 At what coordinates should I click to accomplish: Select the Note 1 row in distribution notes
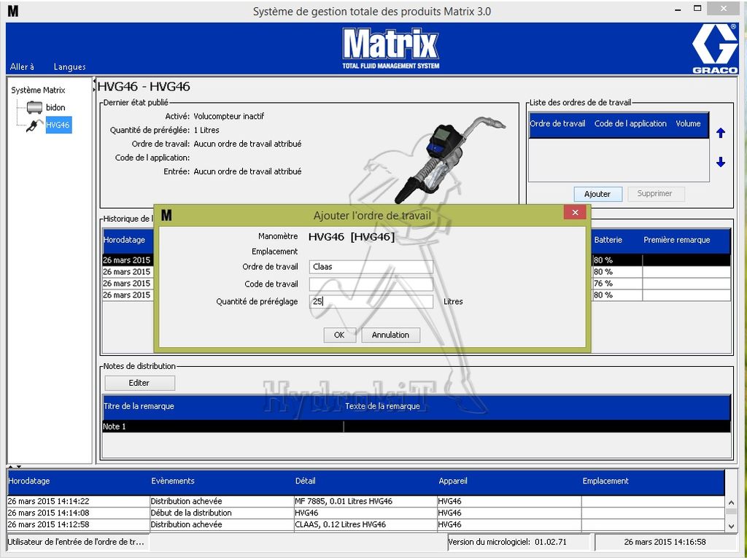pos(219,426)
